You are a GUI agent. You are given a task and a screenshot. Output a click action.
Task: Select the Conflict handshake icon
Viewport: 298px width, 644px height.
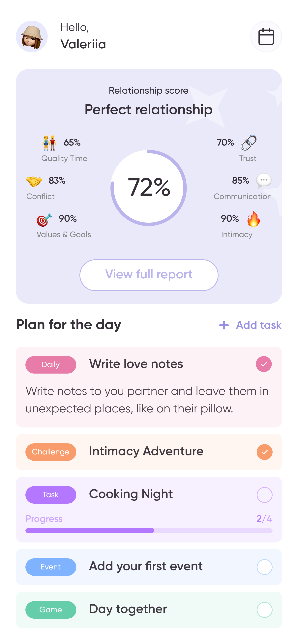click(34, 181)
